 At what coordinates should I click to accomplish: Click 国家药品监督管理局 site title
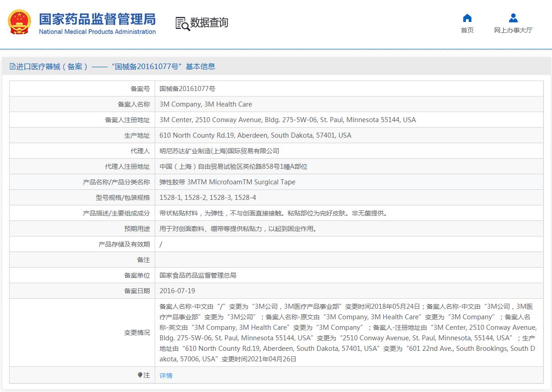pyautogui.click(x=97, y=19)
